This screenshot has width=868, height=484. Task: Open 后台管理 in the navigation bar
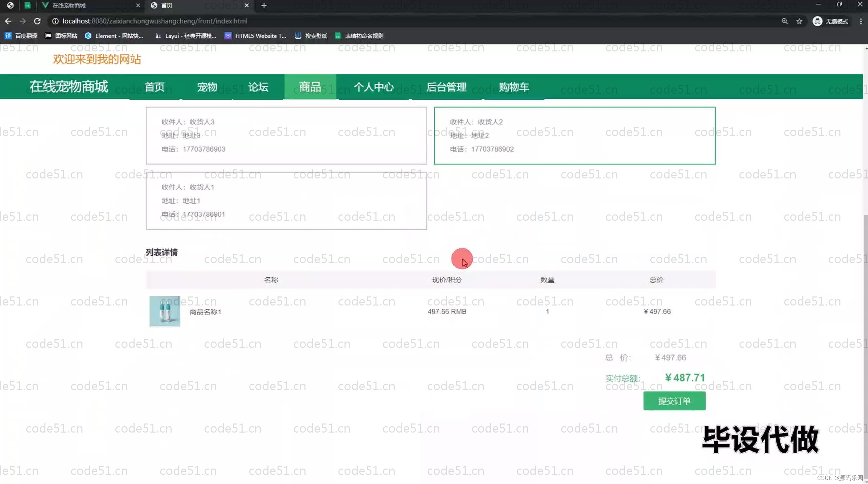[446, 87]
